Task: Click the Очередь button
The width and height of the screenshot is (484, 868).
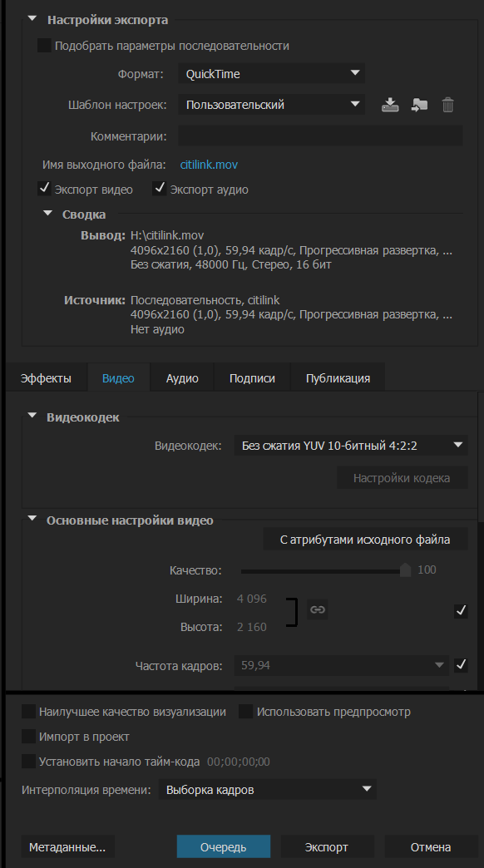Action: pos(224,847)
